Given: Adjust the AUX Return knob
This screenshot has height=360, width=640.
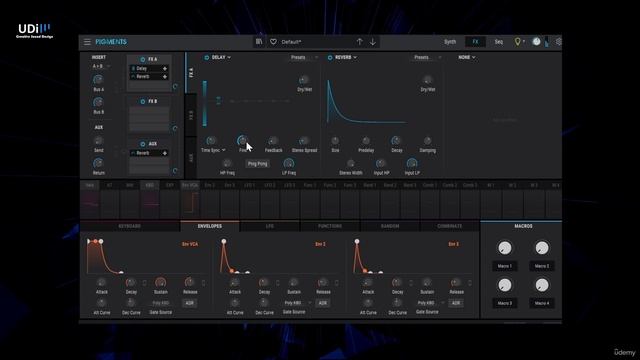Looking at the screenshot, I should (98, 163).
